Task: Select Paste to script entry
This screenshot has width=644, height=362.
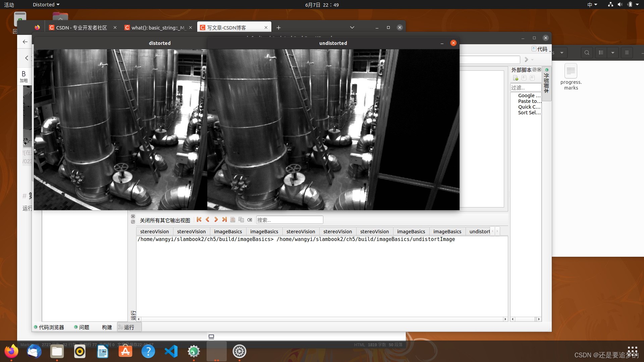Action: 529,101
